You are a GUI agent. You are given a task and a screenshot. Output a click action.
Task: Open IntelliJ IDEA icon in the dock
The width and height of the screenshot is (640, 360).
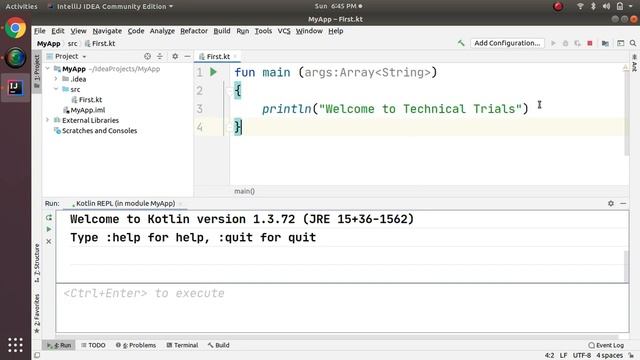point(16,88)
